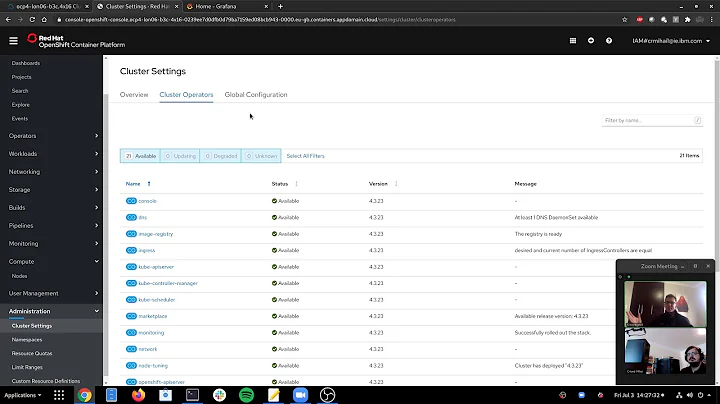
Task: Open the console cluster operator
Action: tap(147, 201)
